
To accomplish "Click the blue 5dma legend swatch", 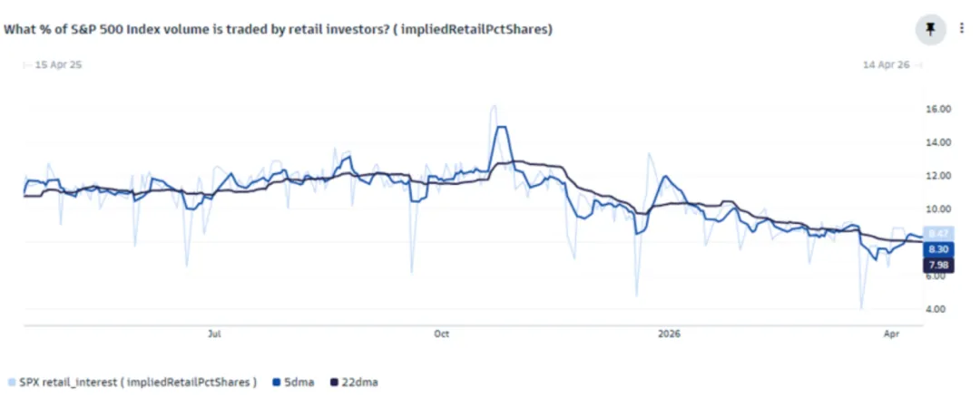I will 276,382.
